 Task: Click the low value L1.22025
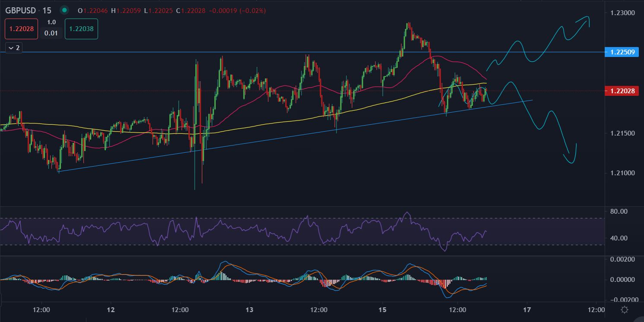(159, 10)
